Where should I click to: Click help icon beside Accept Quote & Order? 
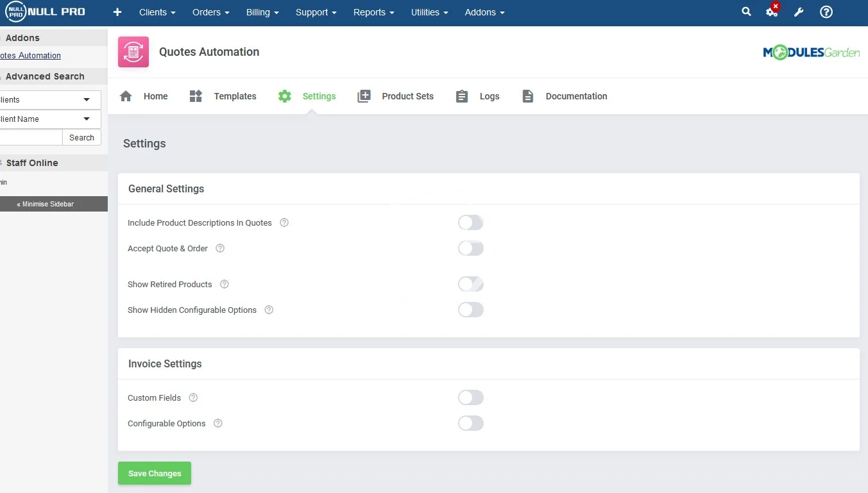pos(220,248)
